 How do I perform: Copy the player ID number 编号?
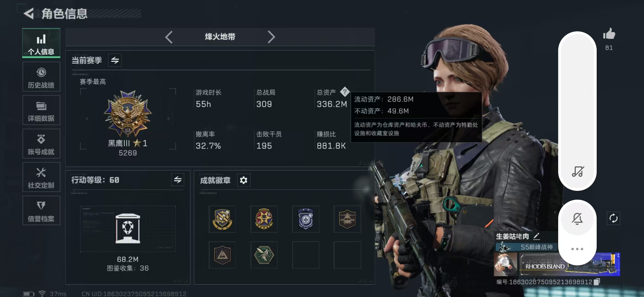[x=597, y=282]
